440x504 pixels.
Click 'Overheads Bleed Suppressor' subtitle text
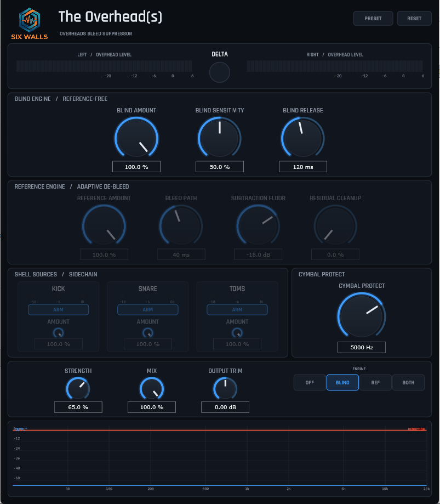tap(96, 33)
